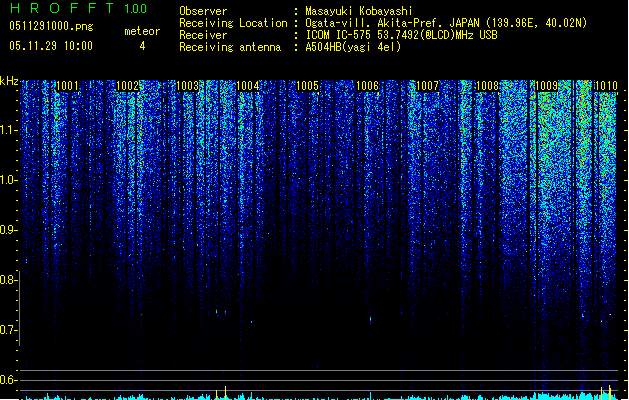Click the date stamp 05.11.29 10:00
The image size is (629, 400).
point(51,46)
